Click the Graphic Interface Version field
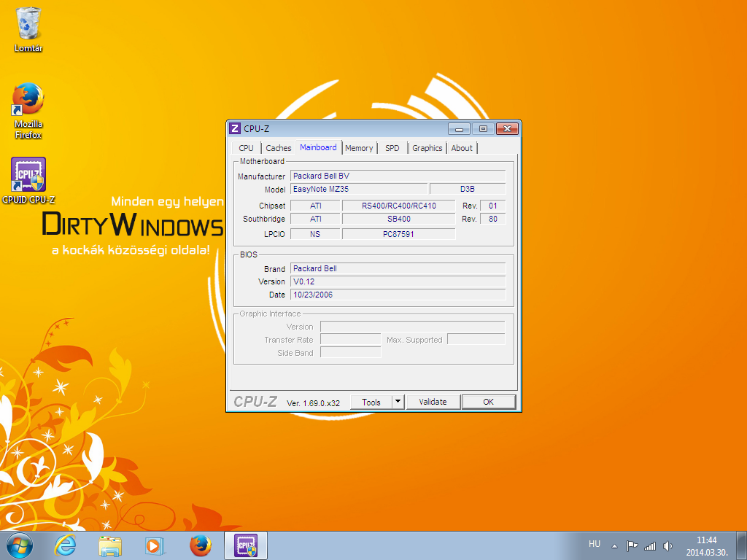The height and width of the screenshot is (560, 747). click(413, 327)
